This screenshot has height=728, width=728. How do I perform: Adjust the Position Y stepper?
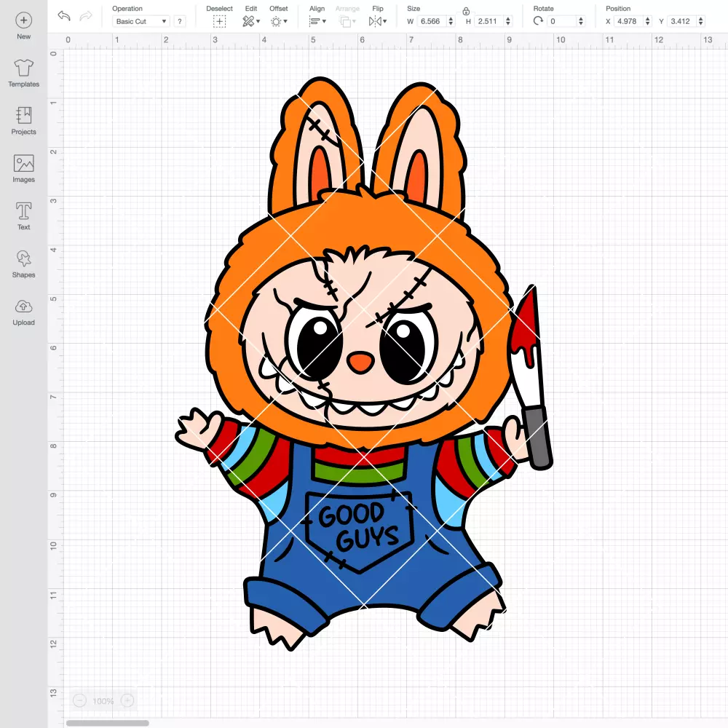coord(701,21)
